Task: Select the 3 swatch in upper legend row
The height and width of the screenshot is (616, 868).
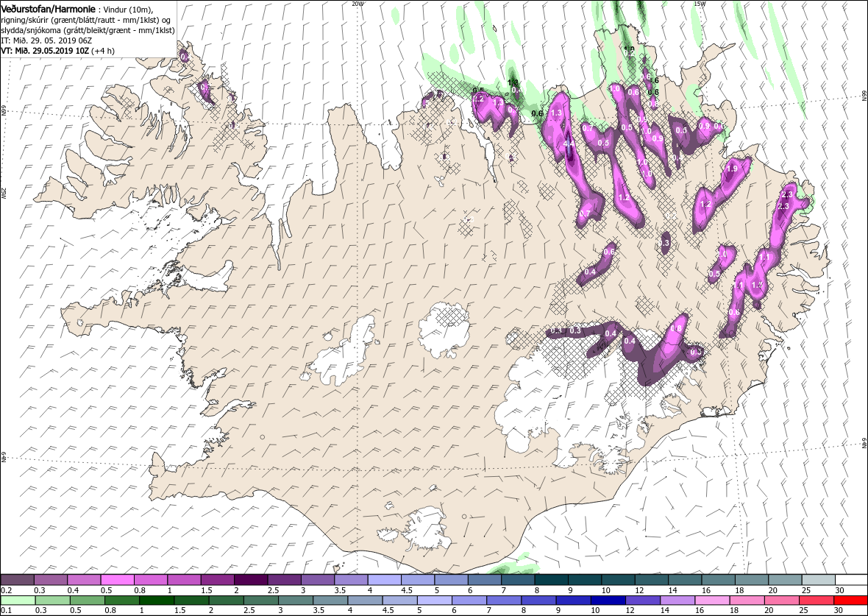Action: pyautogui.click(x=318, y=579)
